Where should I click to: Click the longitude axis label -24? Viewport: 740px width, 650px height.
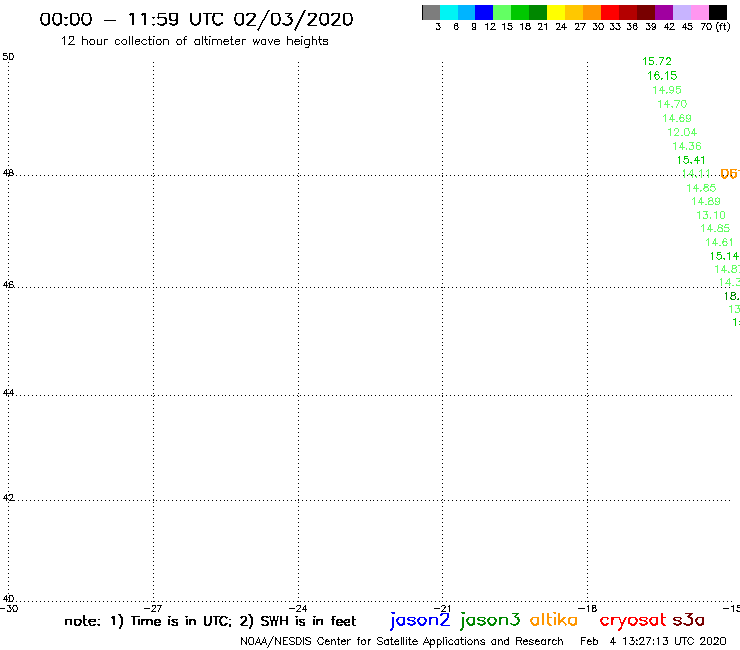click(298, 608)
